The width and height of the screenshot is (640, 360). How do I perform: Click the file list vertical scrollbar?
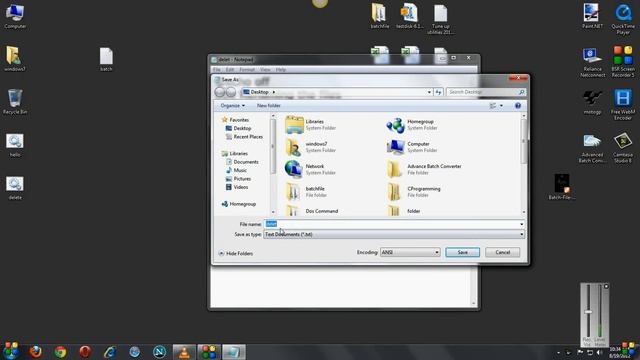524,164
